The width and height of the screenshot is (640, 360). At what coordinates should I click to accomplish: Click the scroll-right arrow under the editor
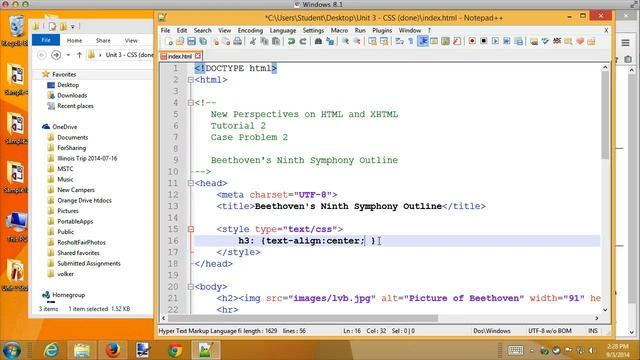pyautogui.click(x=597, y=318)
